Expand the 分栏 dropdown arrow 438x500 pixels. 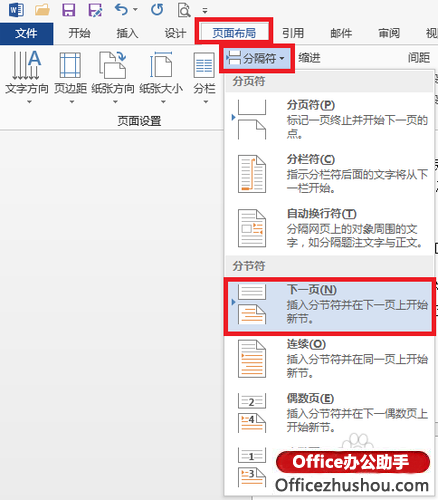coord(206,101)
